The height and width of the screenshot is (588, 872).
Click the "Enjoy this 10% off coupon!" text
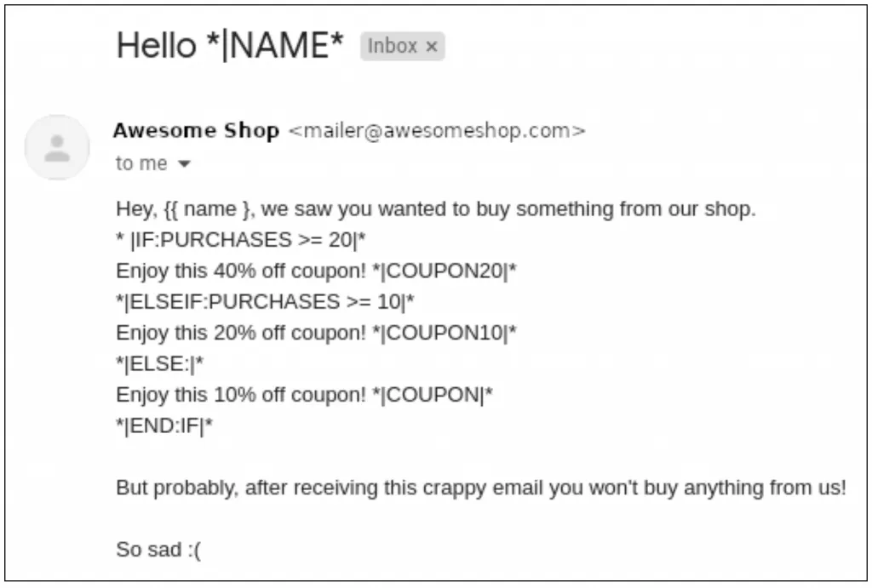(241, 395)
